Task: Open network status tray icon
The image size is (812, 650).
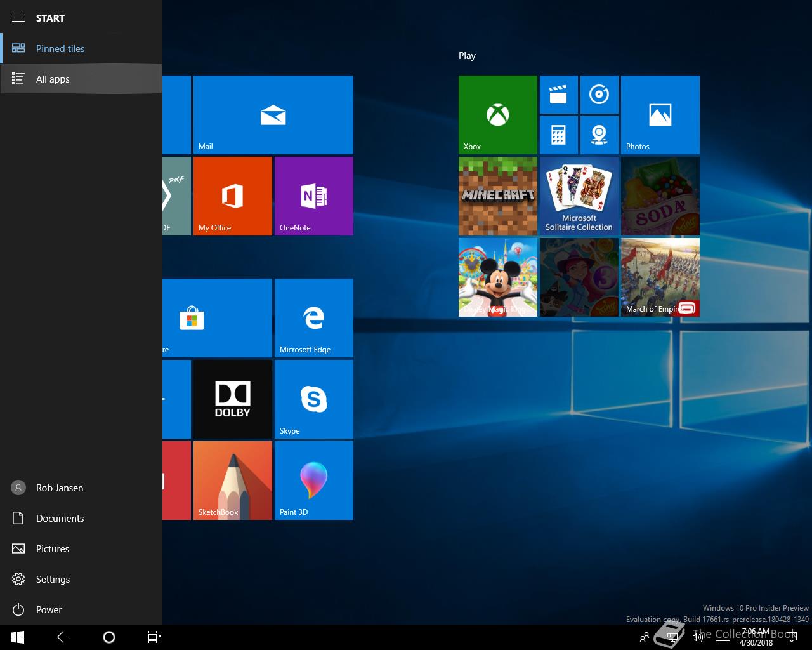Action: [x=672, y=637]
